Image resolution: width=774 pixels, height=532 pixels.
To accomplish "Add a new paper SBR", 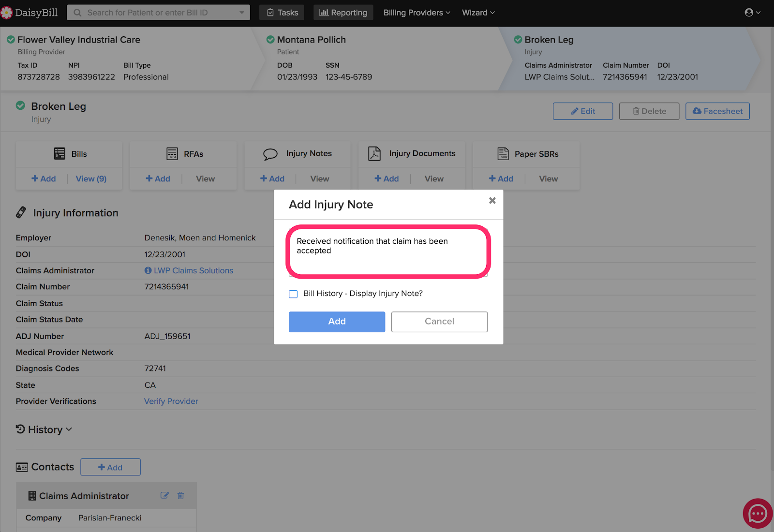I will 501,179.
